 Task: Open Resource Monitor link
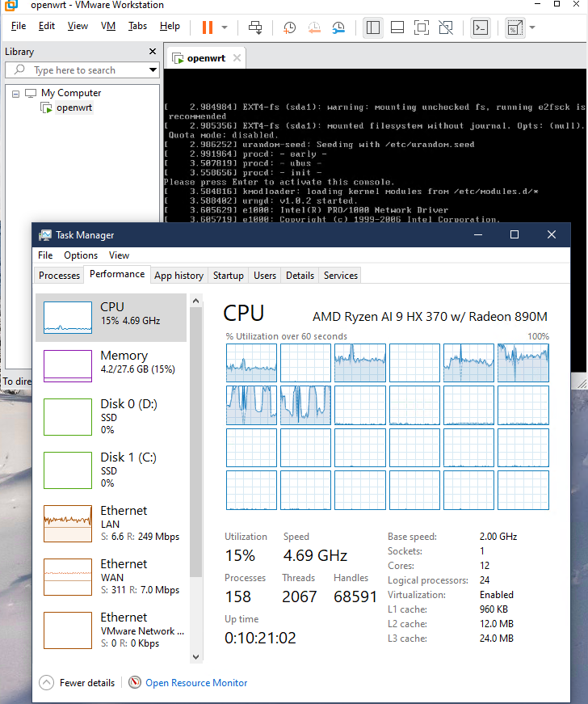196,683
